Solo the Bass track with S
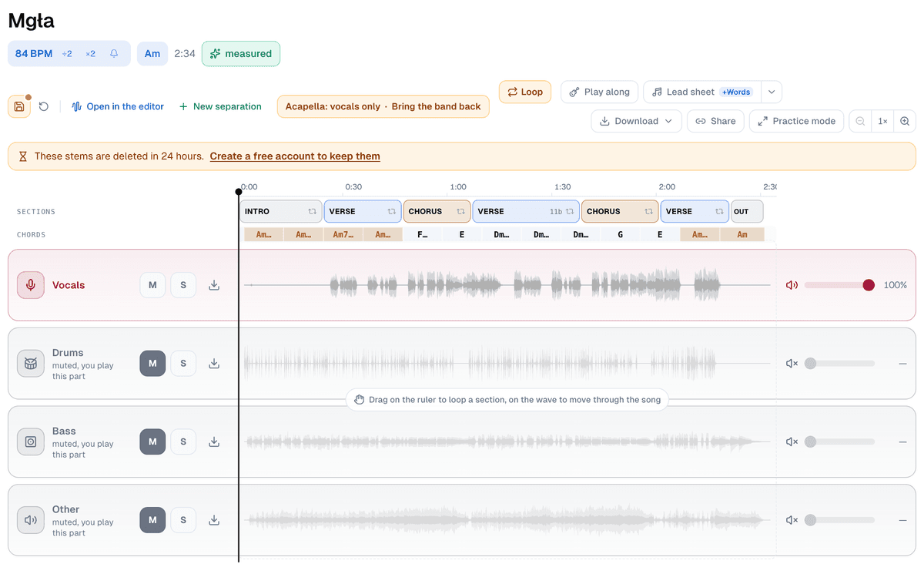The height and width of the screenshot is (564, 924). [183, 441]
